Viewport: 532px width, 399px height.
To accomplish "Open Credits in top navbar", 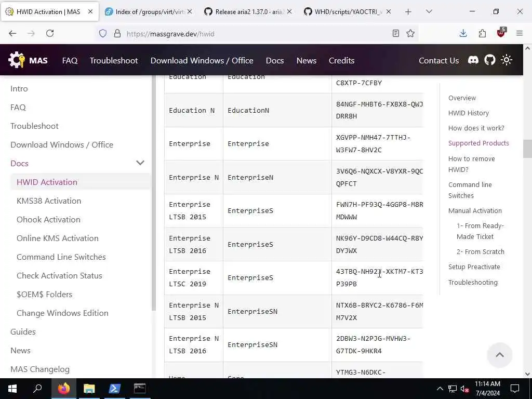I will click(341, 60).
